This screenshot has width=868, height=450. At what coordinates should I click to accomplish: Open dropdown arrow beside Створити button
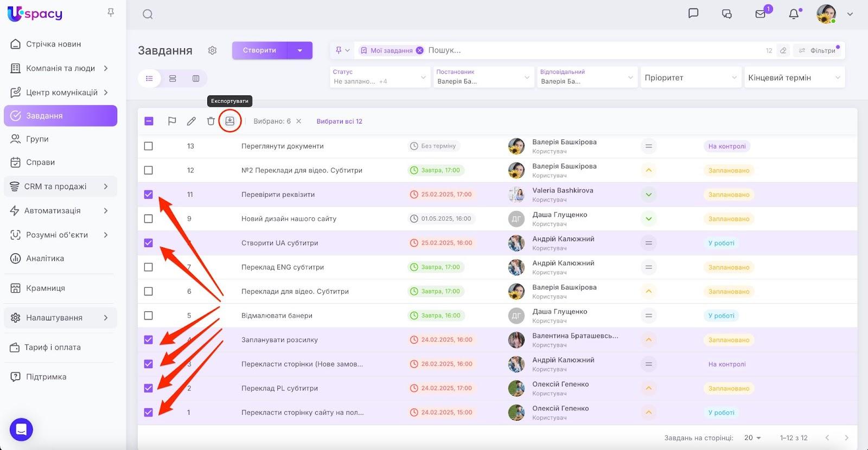pos(300,50)
